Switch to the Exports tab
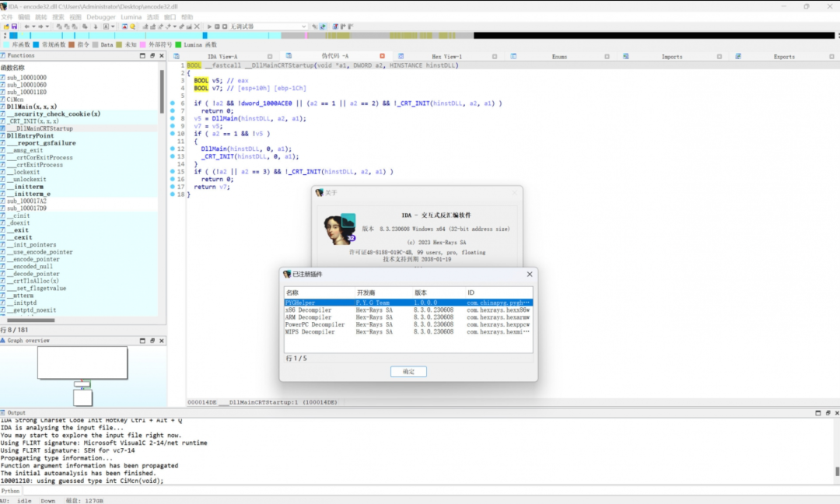Screen dimensions: 840x504 click(784, 56)
